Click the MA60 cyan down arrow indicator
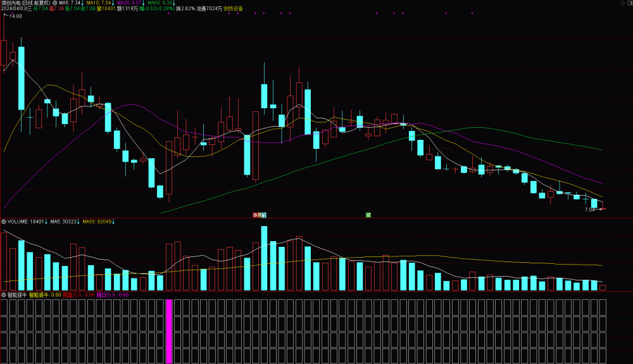Viewport: 633px width, 364px height. click(x=174, y=3)
